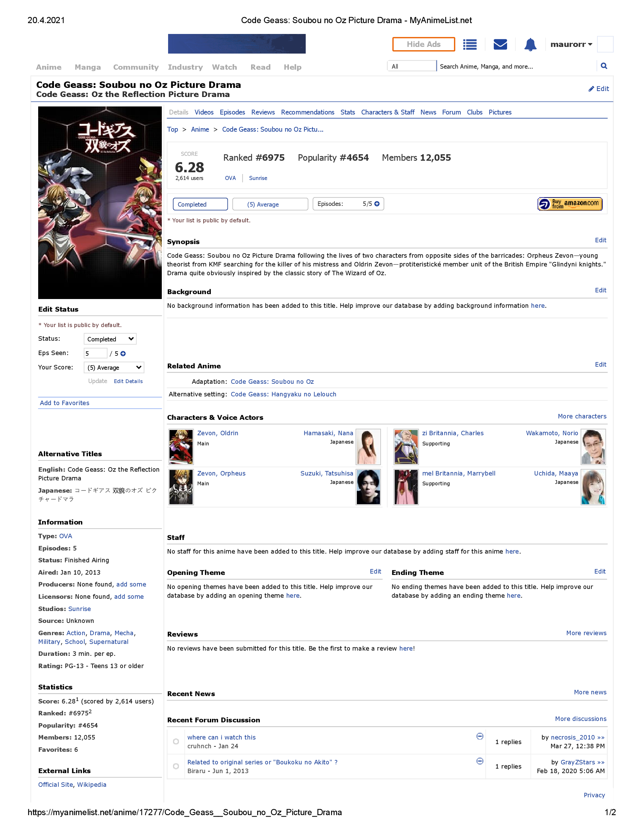
Task: Switch to the Stats tab
Action: (347, 112)
